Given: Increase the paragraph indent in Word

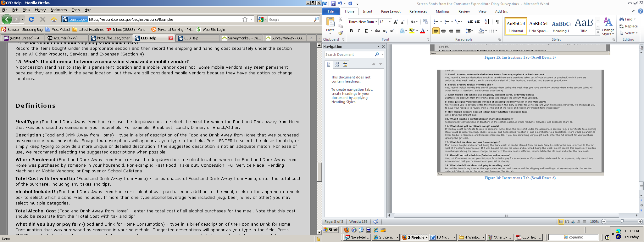Looking at the screenshot, I should point(477,22).
